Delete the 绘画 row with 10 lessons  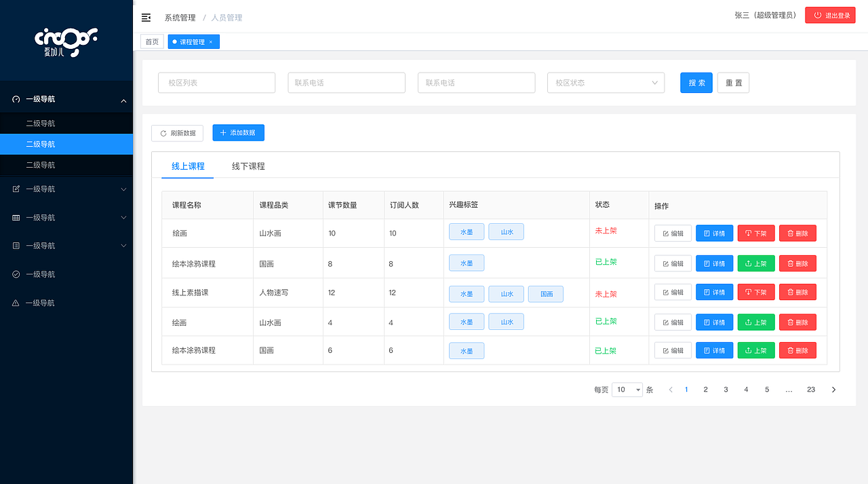[x=797, y=234]
